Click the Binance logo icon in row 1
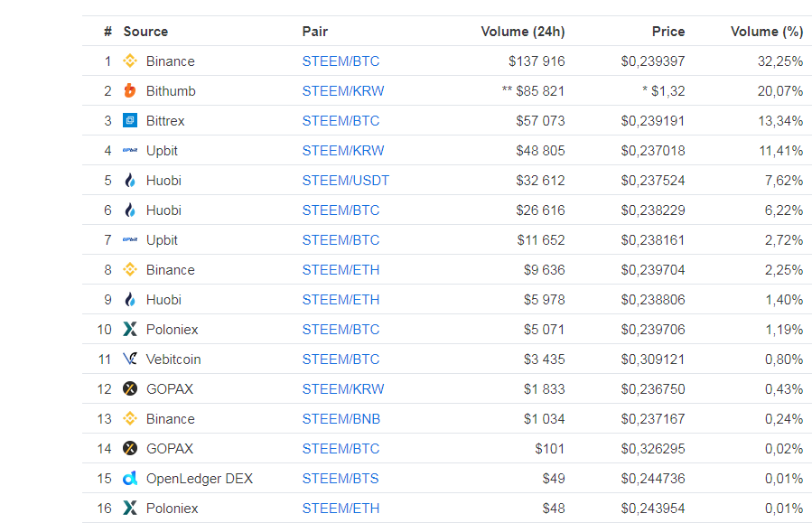The height and width of the screenshot is (523, 812). [130, 61]
